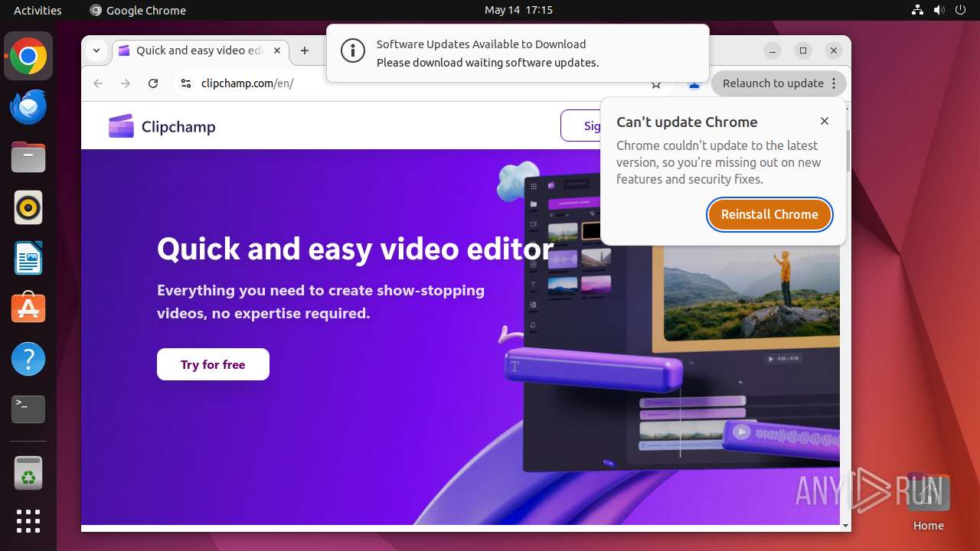Open the Help icon in dock

[28, 359]
